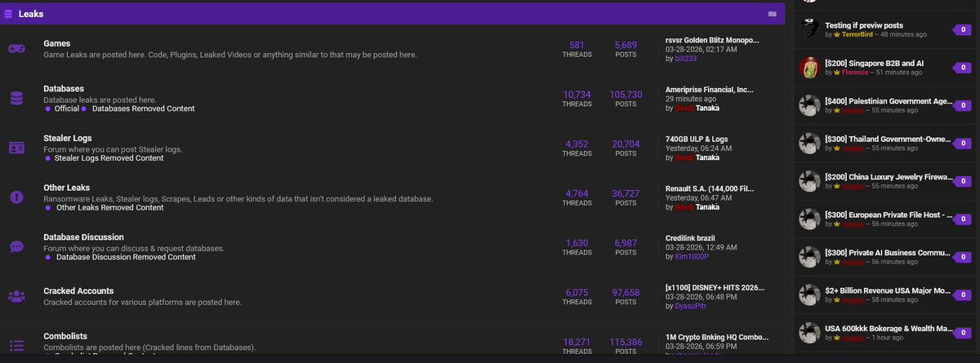Open sidebar thread '[$400] Palestinian Government Age...'
This screenshot has width=980, height=363.
pos(889,100)
